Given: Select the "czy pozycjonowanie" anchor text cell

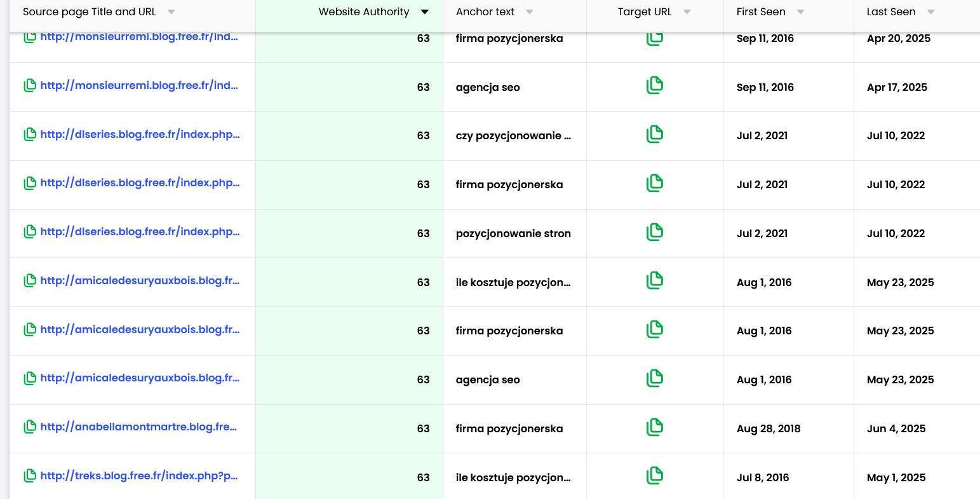Looking at the screenshot, I should (513, 135).
